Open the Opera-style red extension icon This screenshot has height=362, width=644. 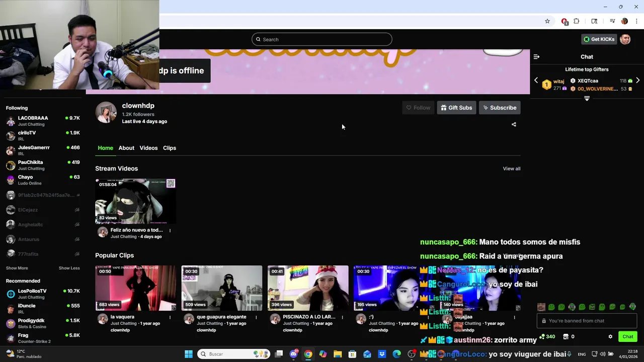pos(565,21)
